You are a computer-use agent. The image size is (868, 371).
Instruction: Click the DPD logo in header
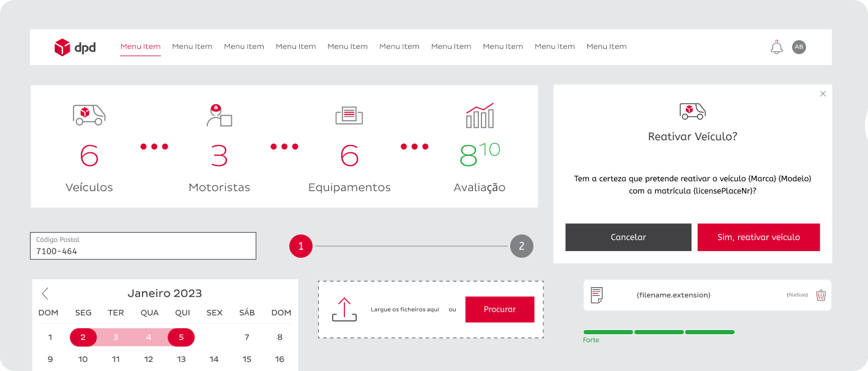[75, 47]
